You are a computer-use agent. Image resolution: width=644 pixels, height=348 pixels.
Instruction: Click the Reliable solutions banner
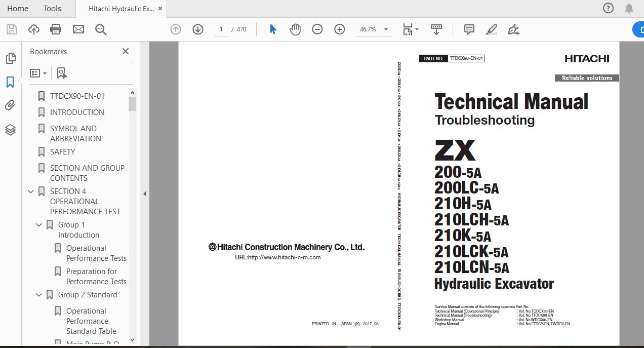[x=587, y=78]
